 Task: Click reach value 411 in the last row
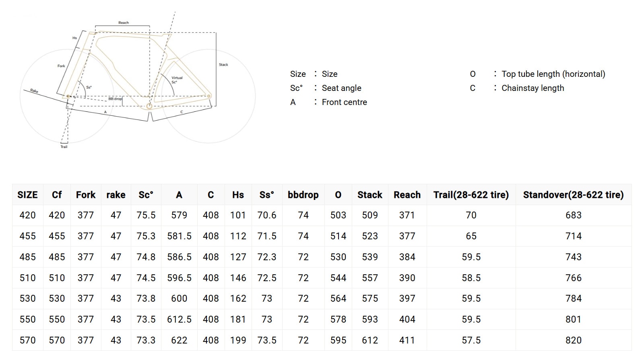407,340
